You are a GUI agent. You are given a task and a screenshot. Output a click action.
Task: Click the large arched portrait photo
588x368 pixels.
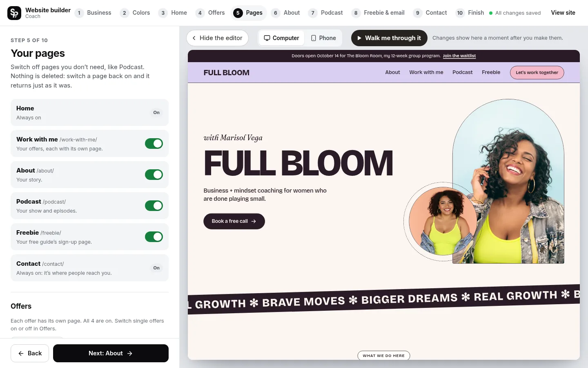pos(508,181)
